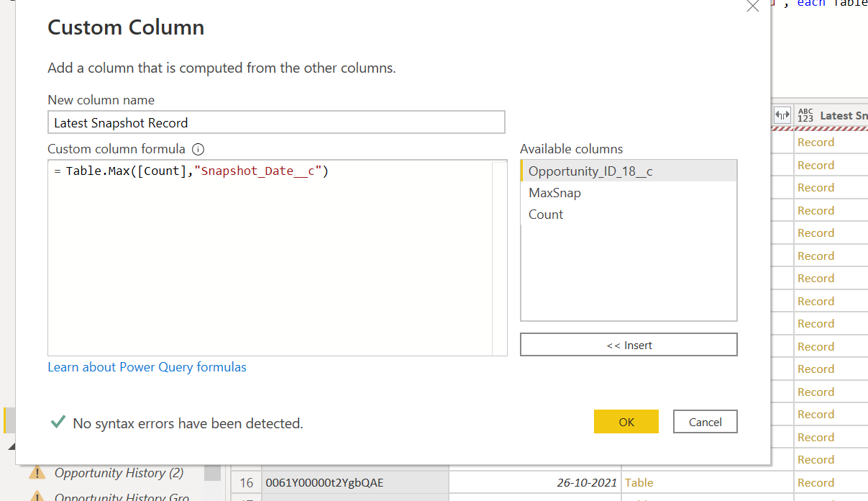The height and width of the screenshot is (501, 868).
Task: Open the Opportunity History (2) query
Action: 119,473
